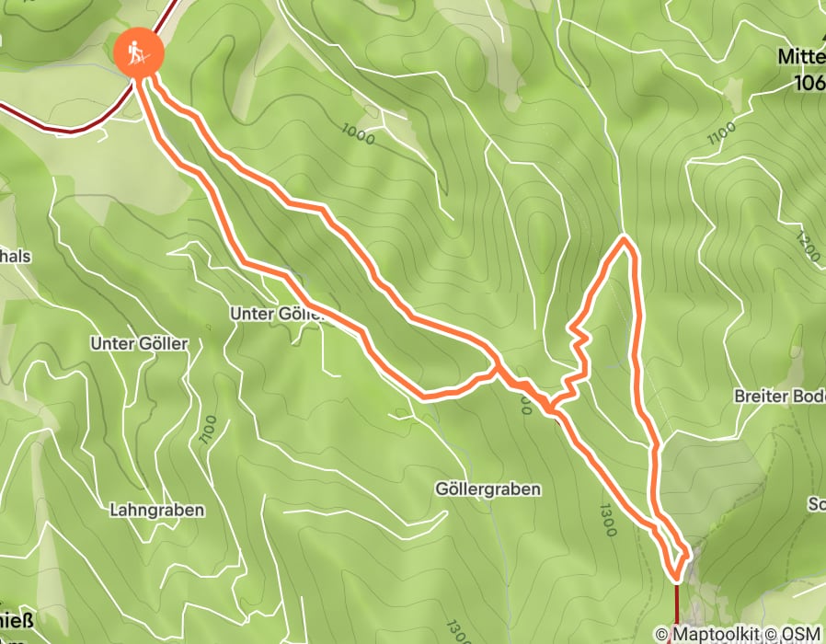Click the northern apex of the orange trail loop
The image size is (826, 644).
pos(625,240)
